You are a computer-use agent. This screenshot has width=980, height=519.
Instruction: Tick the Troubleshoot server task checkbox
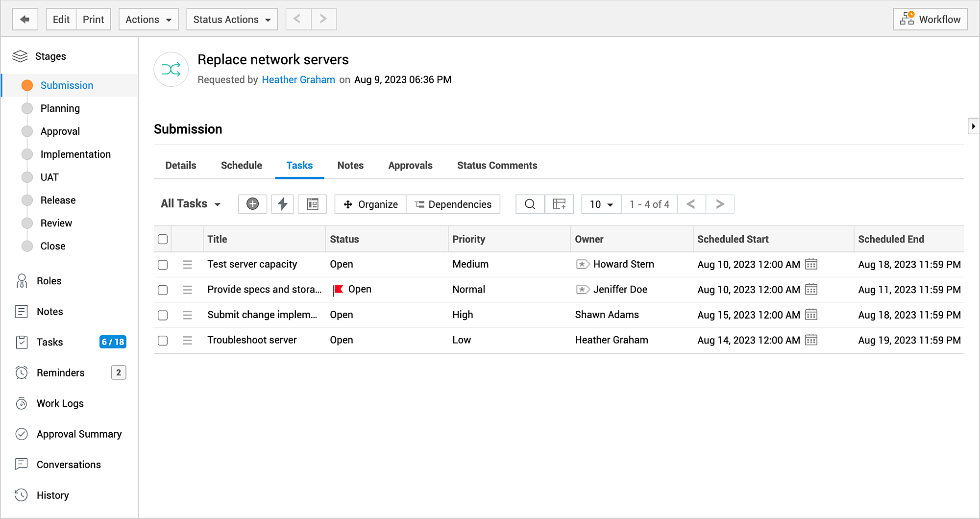(163, 340)
